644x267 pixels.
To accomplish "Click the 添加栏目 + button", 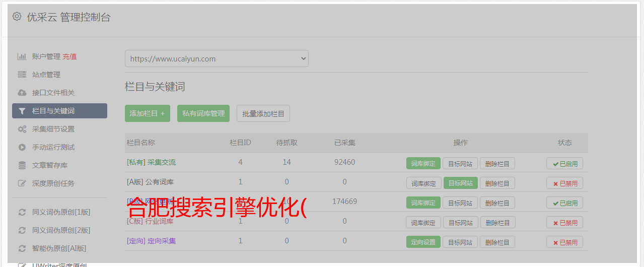I will 148,113.
